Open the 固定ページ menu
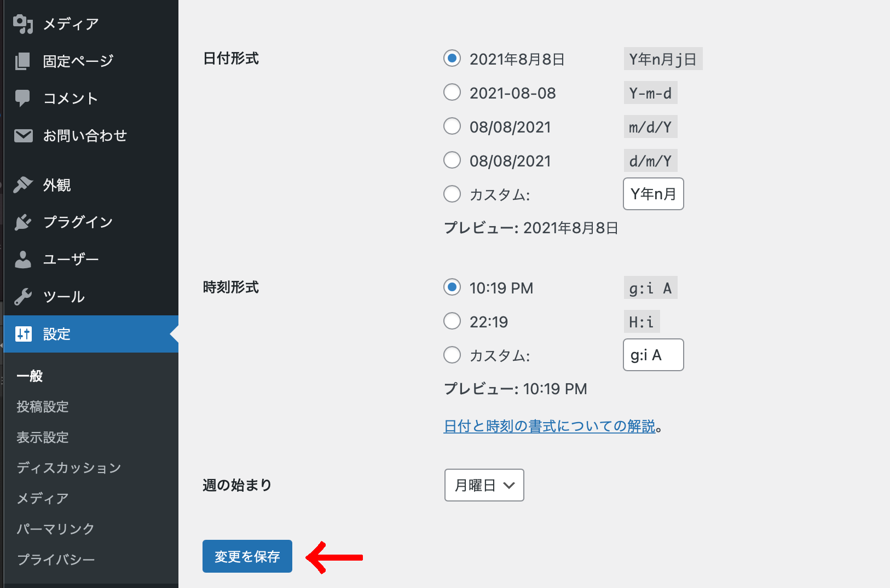The height and width of the screenshot is (588, 890). 78,61
